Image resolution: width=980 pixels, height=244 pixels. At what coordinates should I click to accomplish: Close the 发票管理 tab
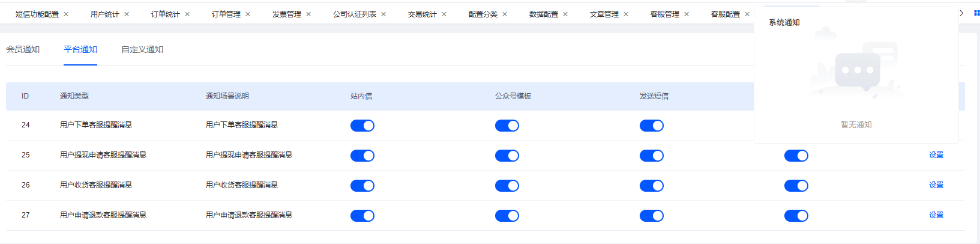pos(308,14)
